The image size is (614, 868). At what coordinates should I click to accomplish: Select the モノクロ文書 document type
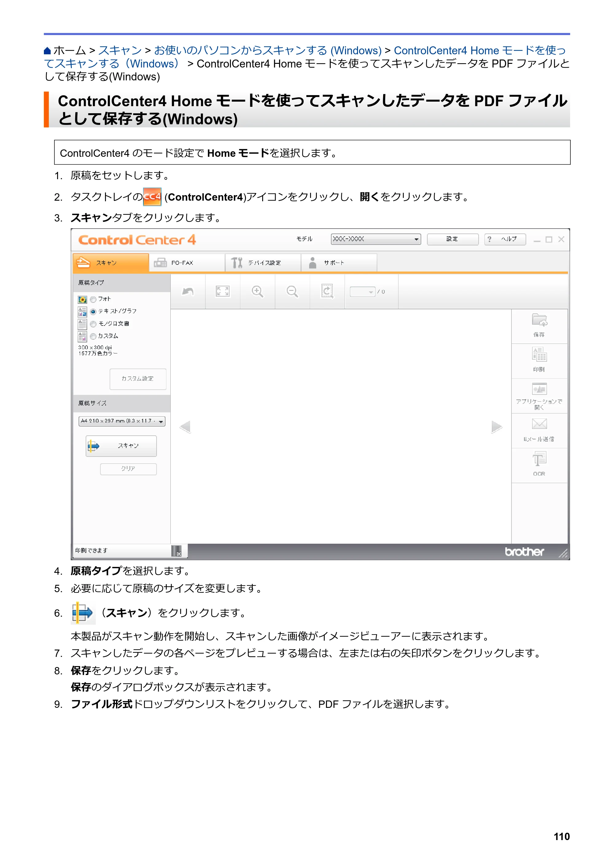(93, 324)
